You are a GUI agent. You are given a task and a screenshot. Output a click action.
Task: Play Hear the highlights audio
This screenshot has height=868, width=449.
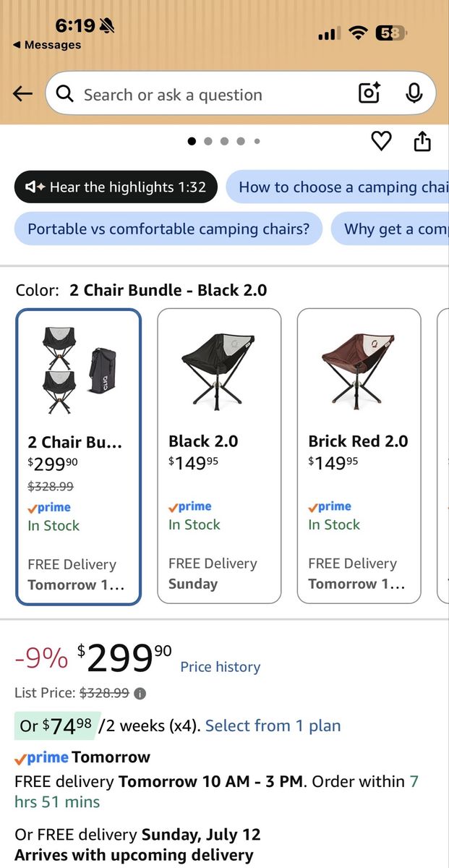[x=116, y=187]
